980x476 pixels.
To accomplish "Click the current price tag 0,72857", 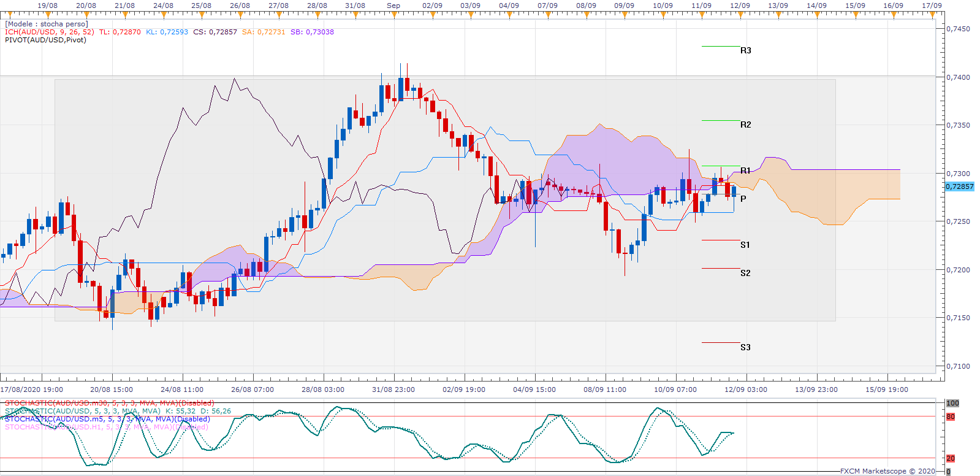I will tap(959, 186).
